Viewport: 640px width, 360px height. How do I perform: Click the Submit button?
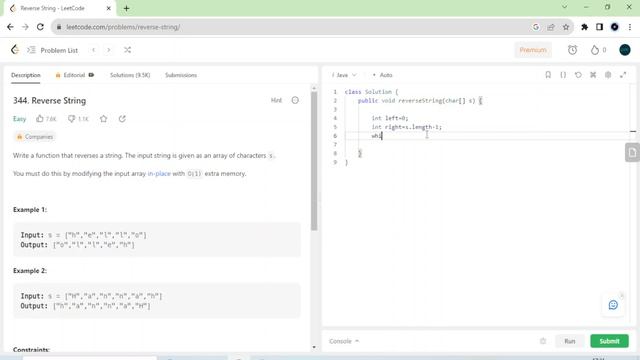(609, 341)
